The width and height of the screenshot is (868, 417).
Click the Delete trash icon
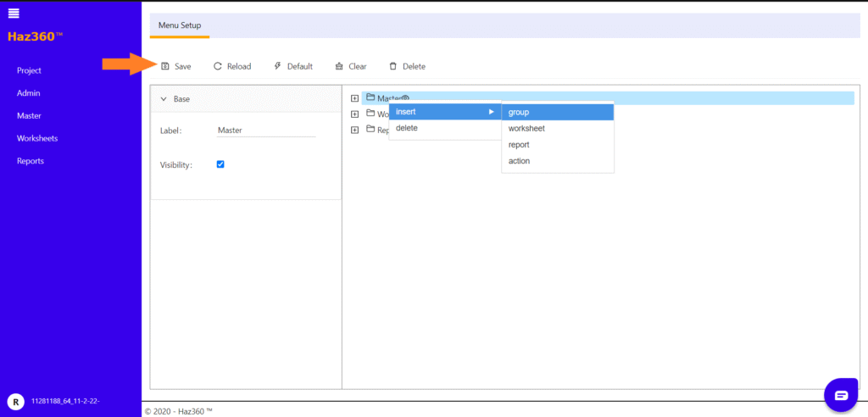[x=392, y=66]
